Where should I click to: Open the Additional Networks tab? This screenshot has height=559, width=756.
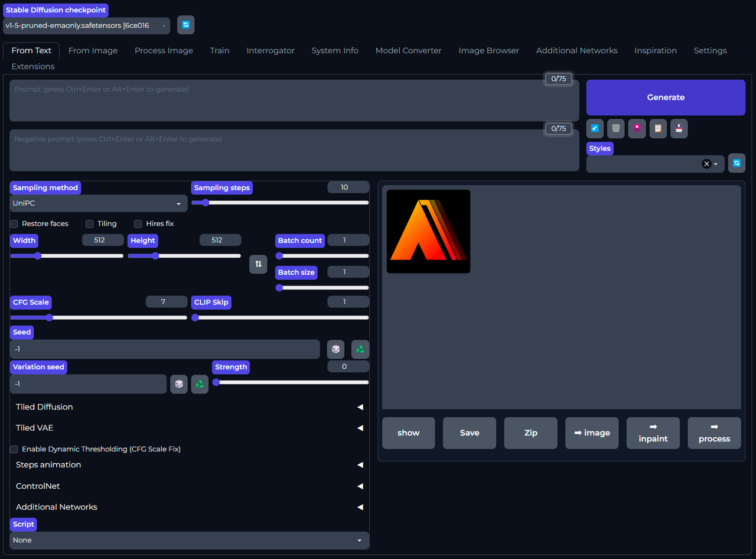[x=576, y=51]
